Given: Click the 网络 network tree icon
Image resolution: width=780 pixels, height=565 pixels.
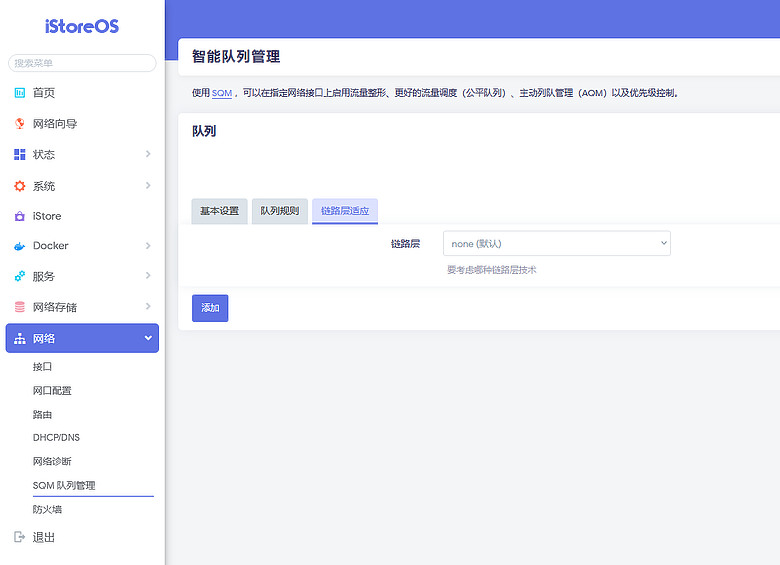Looking at the screenshot, I should coord(20,339).
